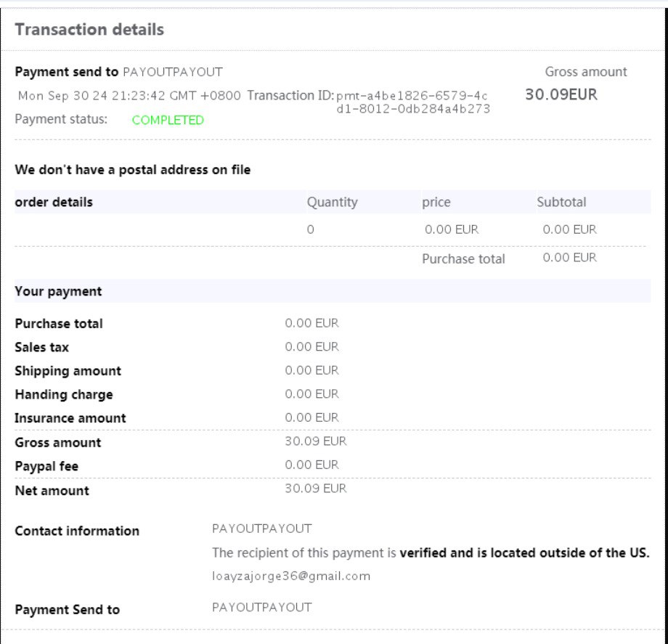This screenshot has width=668, height=644.
Task: Click the Shipping amount label
Action: [x=68, y=371]
